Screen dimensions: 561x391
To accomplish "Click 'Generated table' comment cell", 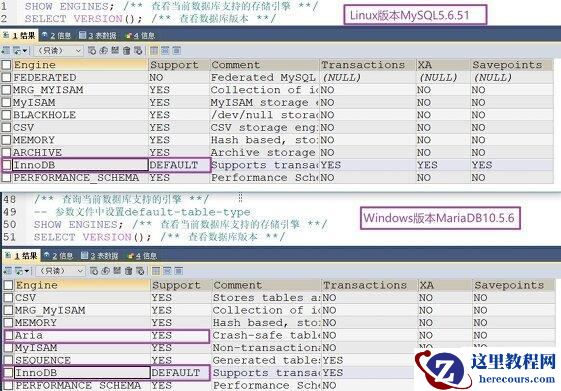I will tap(266, 360).
